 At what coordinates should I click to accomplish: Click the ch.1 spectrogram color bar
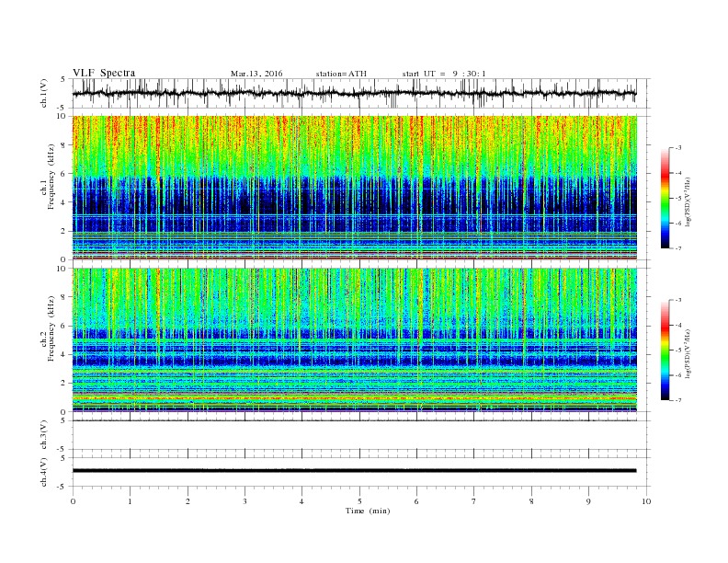click(665, 198)
